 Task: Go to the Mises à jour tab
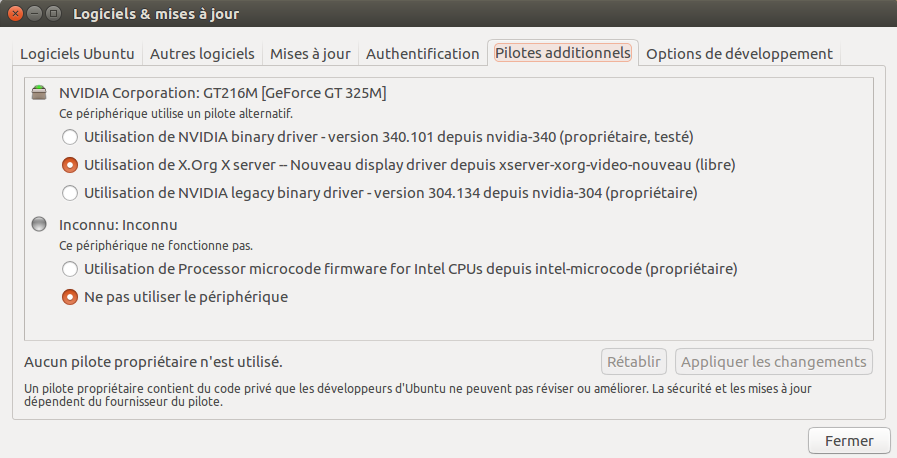pos(310,54)
